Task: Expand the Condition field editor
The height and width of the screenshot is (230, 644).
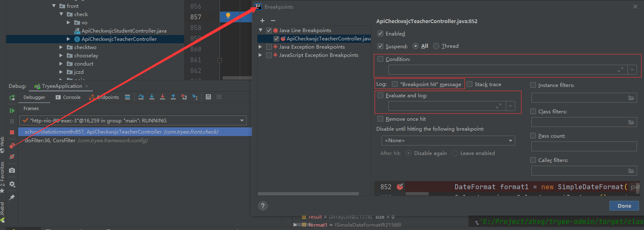Action: tap(620, 70)
